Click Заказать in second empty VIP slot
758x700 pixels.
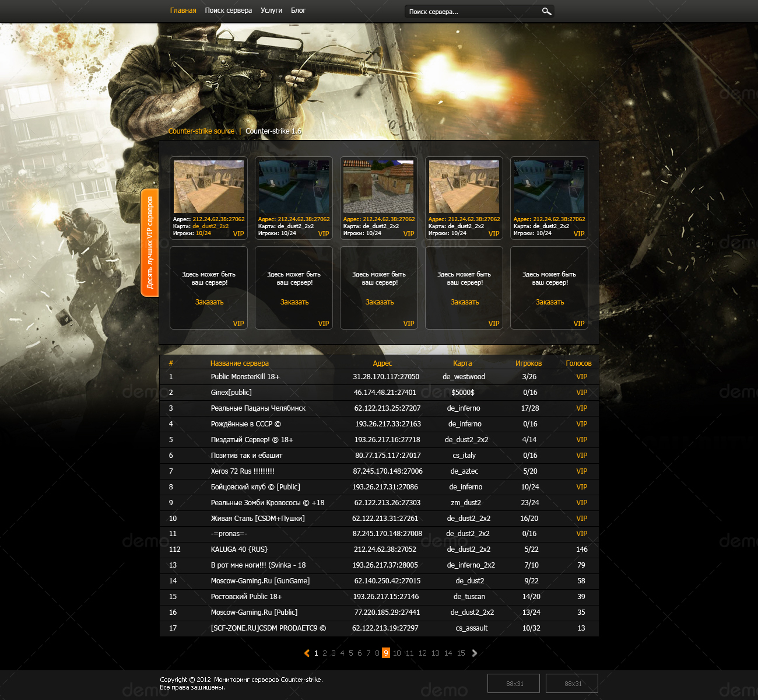[294, 302]
